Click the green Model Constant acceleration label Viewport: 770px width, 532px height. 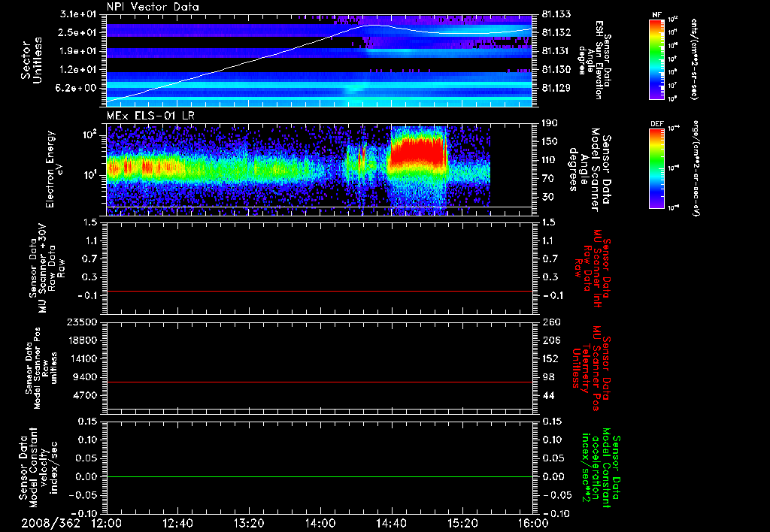pyautogui.click(x=602, y=470)
